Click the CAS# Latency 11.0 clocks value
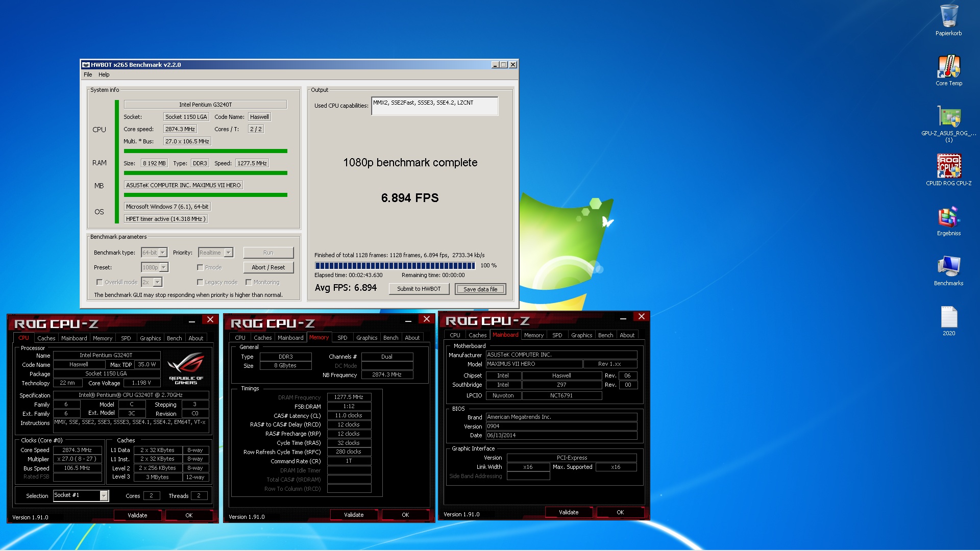980x551 pixels. click(x=349, y=415)
